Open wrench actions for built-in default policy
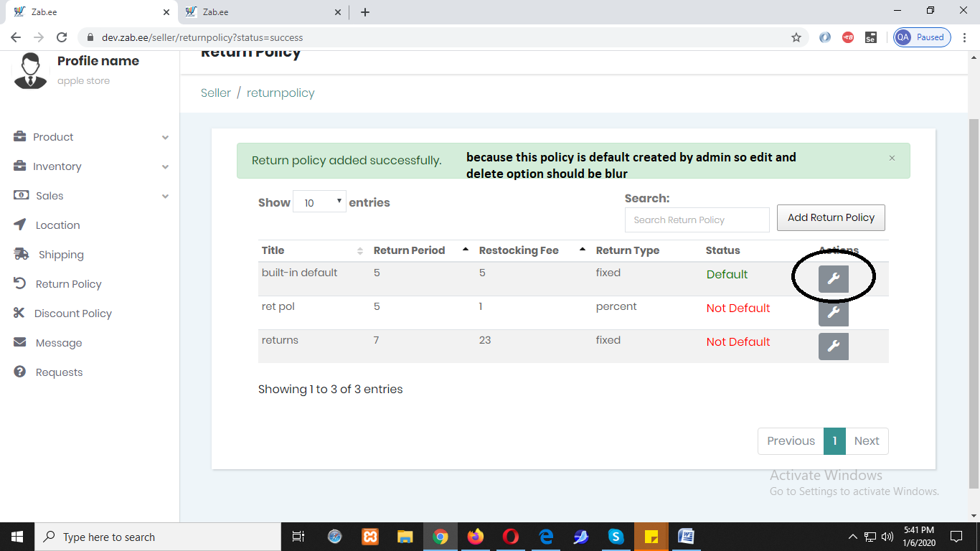This screenshot has height=551, width=980. coord(833,278)
